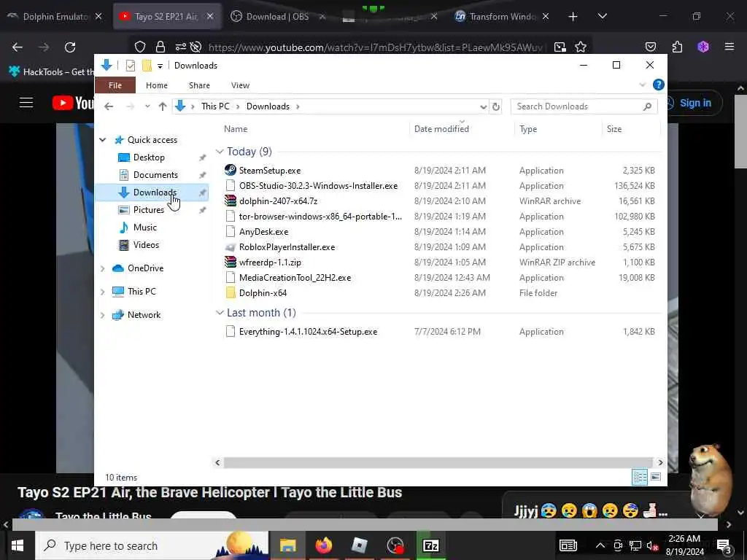The height and width of the screenshot is (560, 747).
Task: Open Roblox from the taskbar
Action: (x=359, y=545)
